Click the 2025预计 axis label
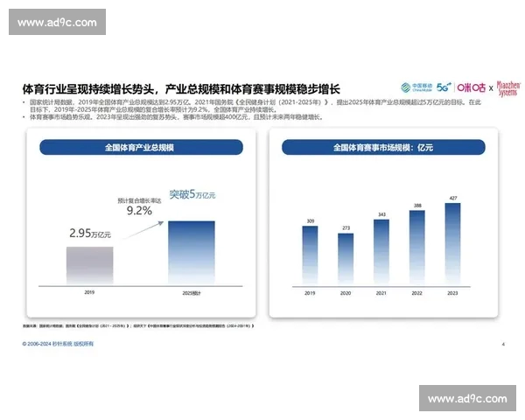The width and height of the screenshot is (525, 420). pyautogui.click(x=192, y=293)
